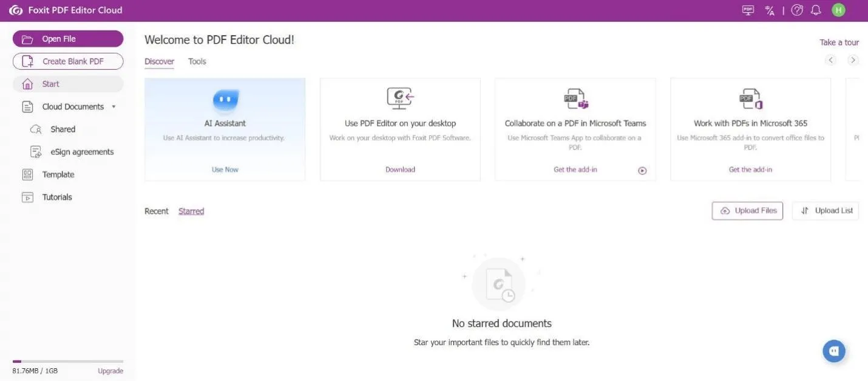
Task: Open the green H user avatar
Action: pos(838,10)
